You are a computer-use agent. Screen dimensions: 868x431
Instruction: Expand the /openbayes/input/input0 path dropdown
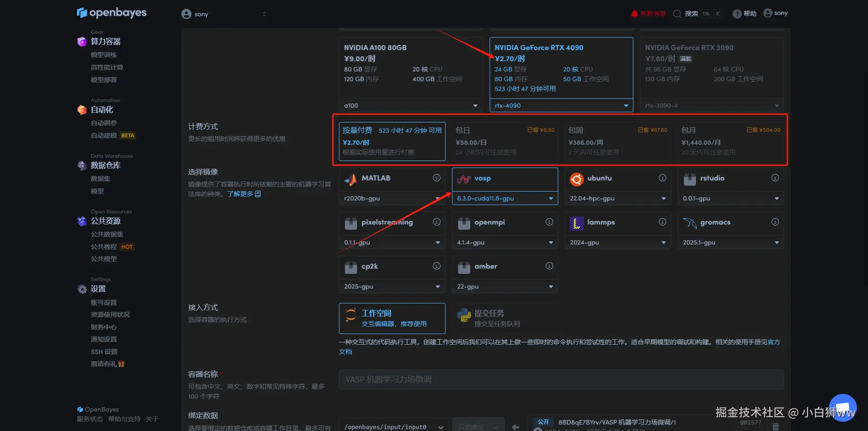pyautogui.click(x=394, y=426)
